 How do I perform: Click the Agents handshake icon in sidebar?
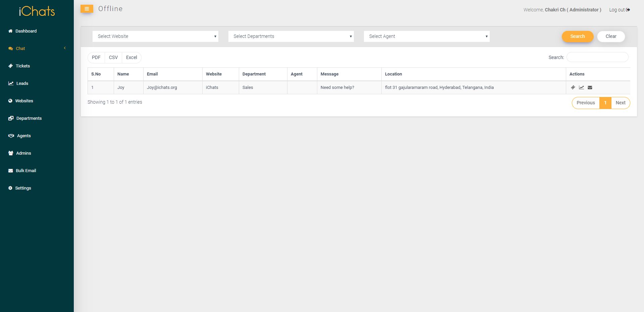(11, 136)
